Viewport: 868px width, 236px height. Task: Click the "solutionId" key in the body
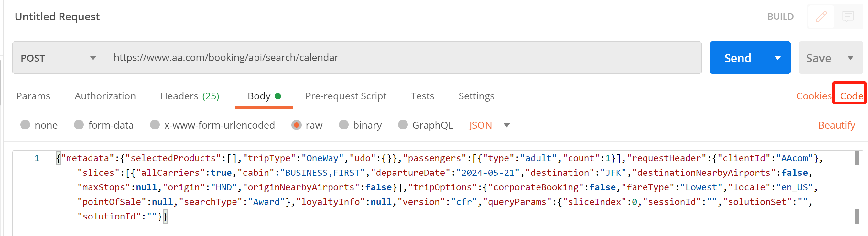[x=109, y=216]
